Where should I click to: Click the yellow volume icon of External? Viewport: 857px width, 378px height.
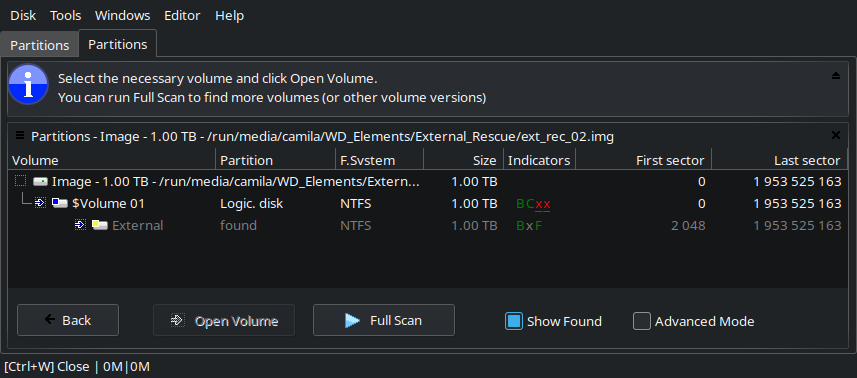pos(99,225)
